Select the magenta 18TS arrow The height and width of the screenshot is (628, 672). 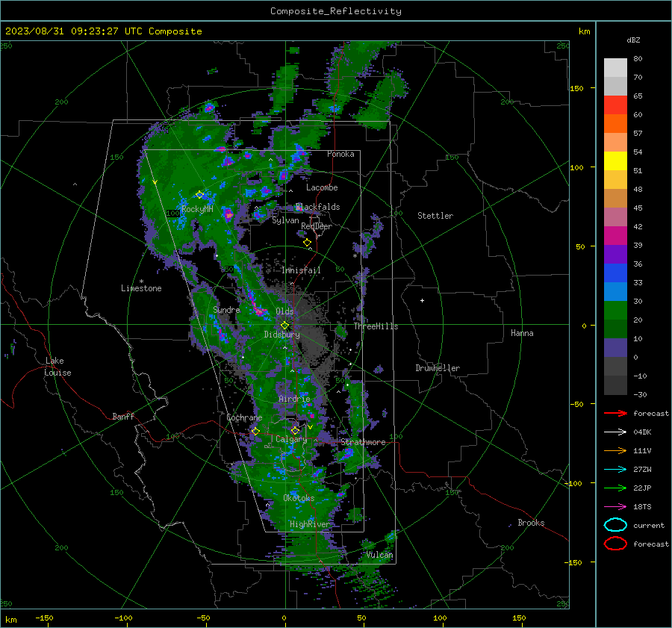click(x=615, y=507)
